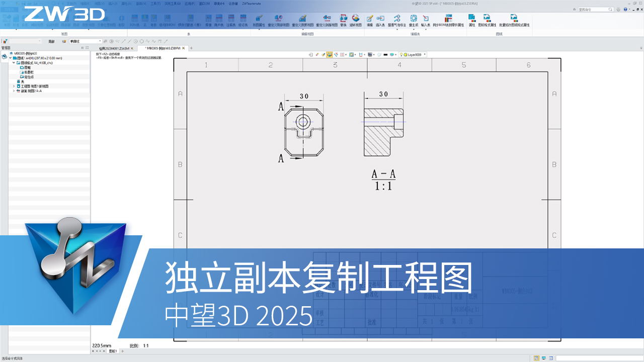Expand the 工程图 视图1 tree node
The height and width of the screenshot is (362, 644).
[14, 86]
